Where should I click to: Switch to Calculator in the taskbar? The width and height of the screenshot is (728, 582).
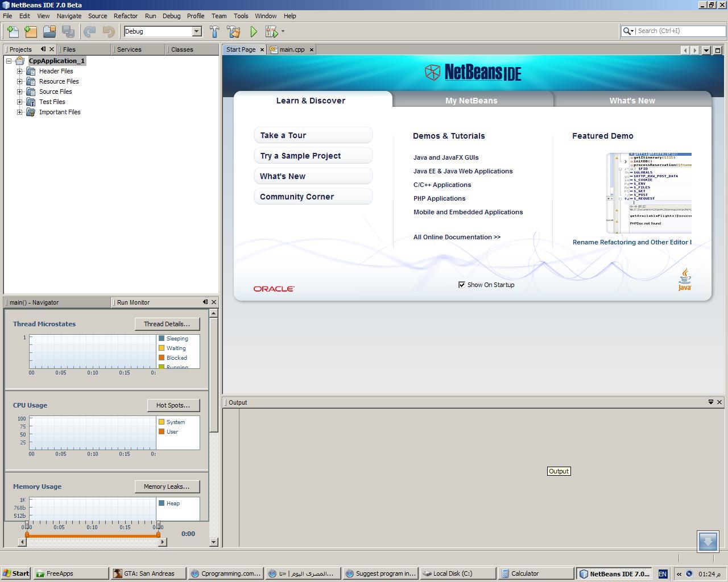pyautogui.click(x=535, y=573)
